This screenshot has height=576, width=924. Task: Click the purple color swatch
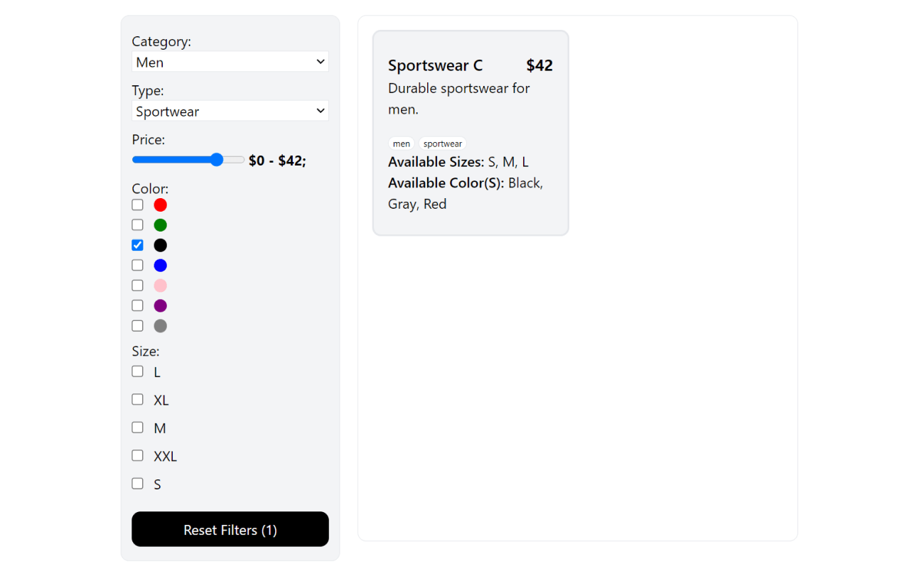(x=161, y=306)
